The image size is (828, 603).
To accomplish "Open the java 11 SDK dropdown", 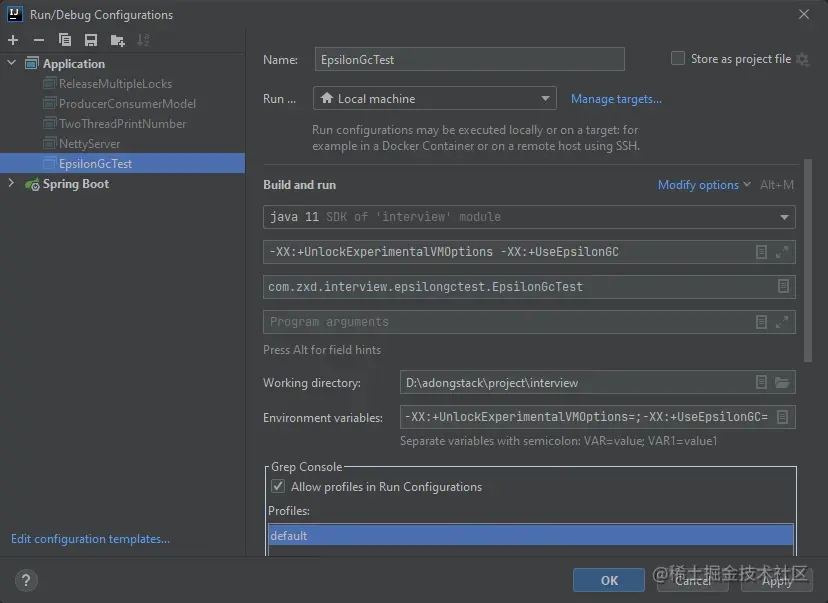I will pos(529,217).
